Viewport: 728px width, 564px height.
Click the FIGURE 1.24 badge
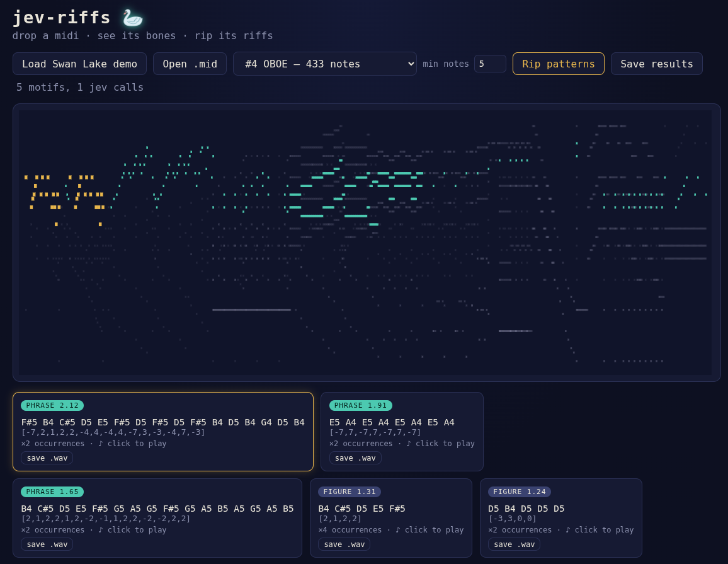click(520, 492)
